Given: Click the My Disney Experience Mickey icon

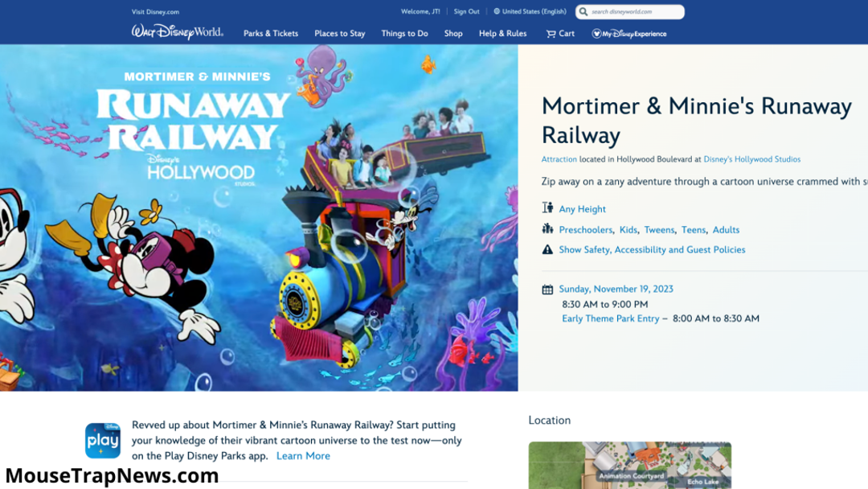Looking at the screenshot, I should pyautogui.click(x=596, y=34).
